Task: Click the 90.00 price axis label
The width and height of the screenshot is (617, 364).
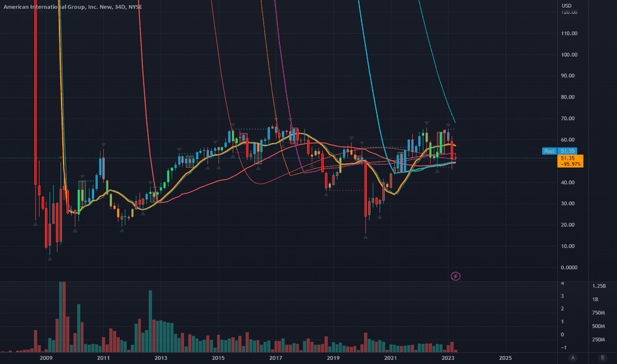Action: click(x=567, y=75)
